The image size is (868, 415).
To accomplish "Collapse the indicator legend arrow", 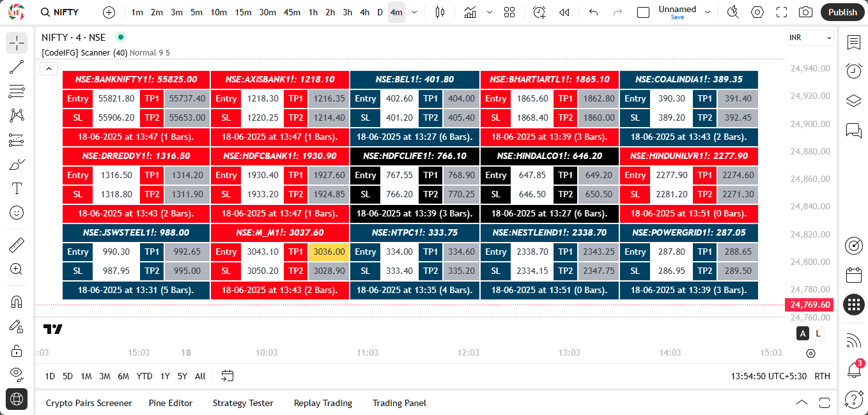I will pos(49,69).
